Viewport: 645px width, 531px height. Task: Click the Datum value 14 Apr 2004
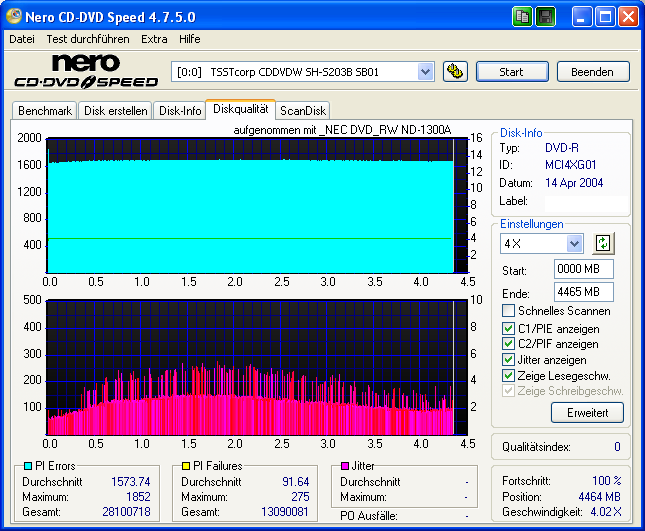574,183
